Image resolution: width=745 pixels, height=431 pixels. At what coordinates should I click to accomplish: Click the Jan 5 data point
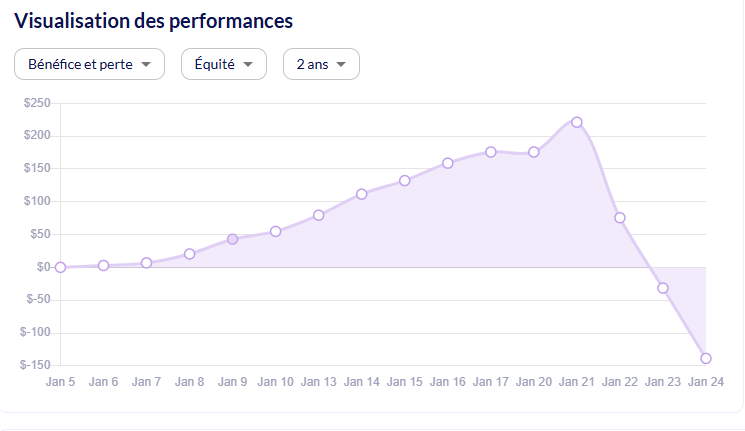pos(61,267)
